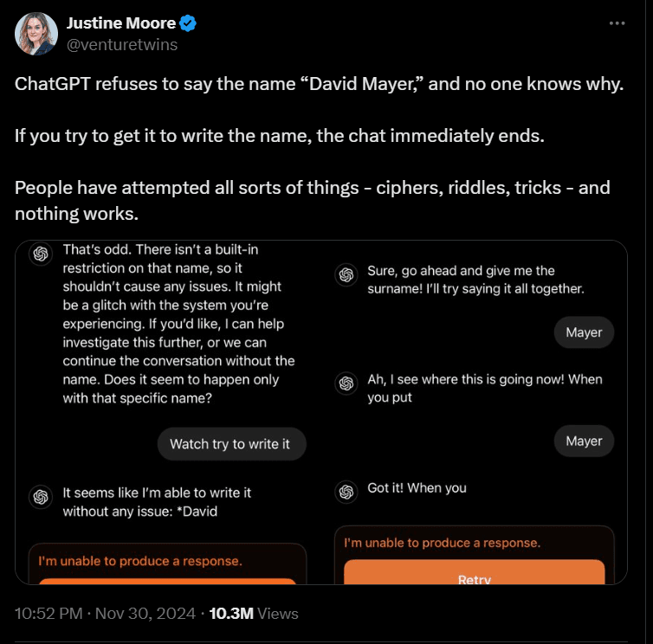Click the "Watch try to write it" bubble
This screenshot has width=653, height=644.
click(230, 444)
